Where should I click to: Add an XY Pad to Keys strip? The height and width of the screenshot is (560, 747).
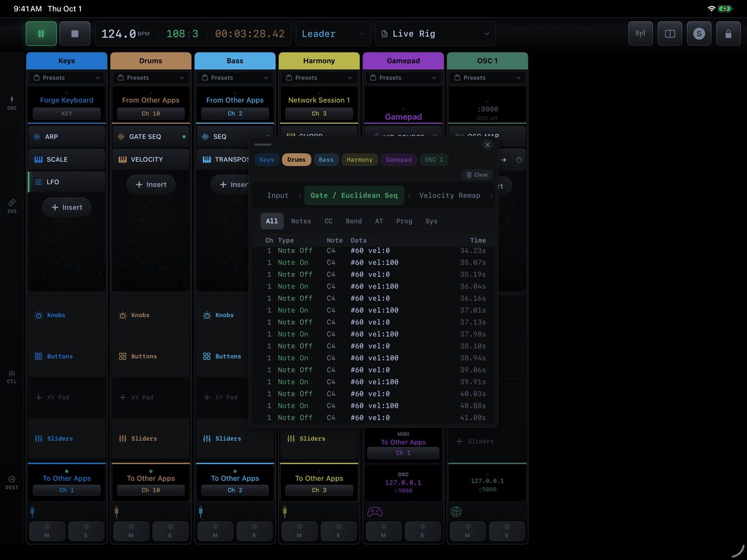(67, 398)
